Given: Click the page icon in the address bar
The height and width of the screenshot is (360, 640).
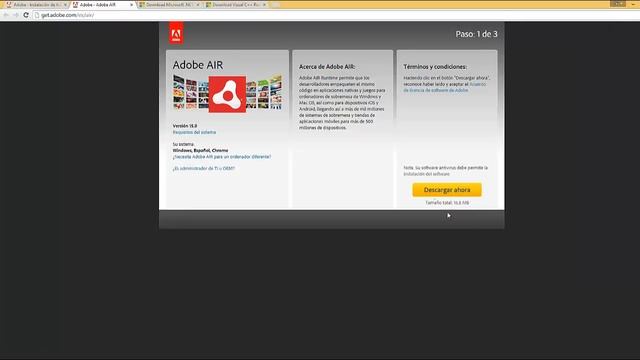Looking at the screenshot, I should [36, 15].
